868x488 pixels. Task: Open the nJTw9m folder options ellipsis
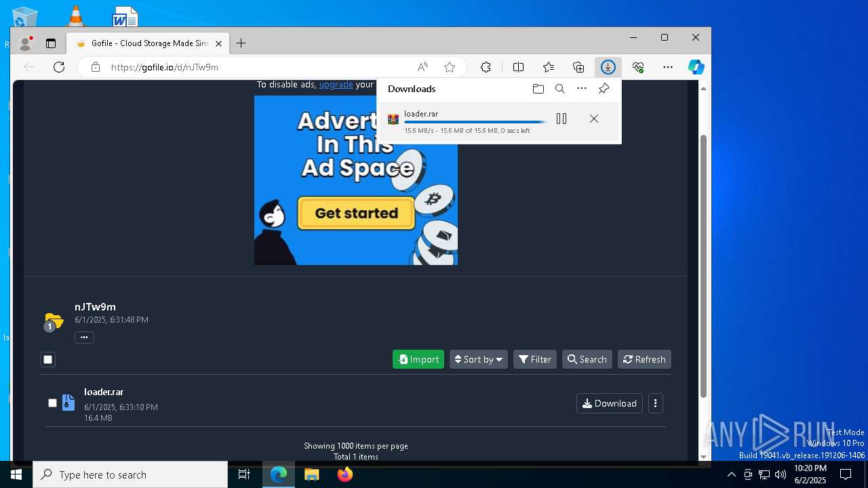point(84,338)
